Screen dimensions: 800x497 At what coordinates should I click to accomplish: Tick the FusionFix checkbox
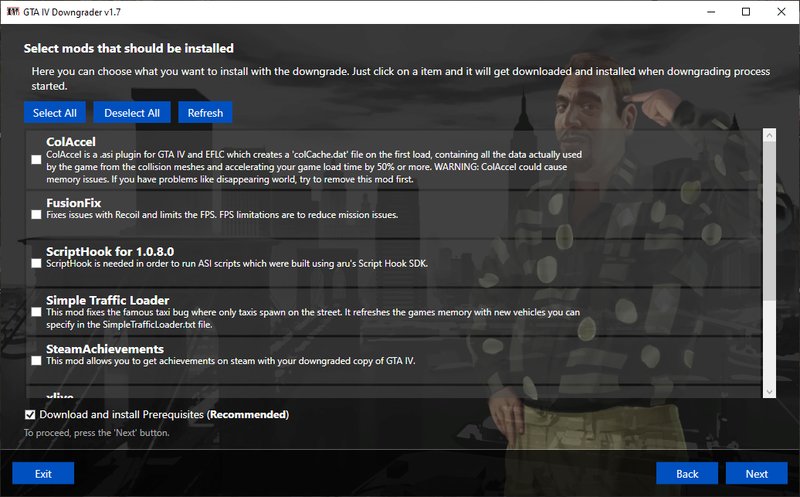point(36,214)
